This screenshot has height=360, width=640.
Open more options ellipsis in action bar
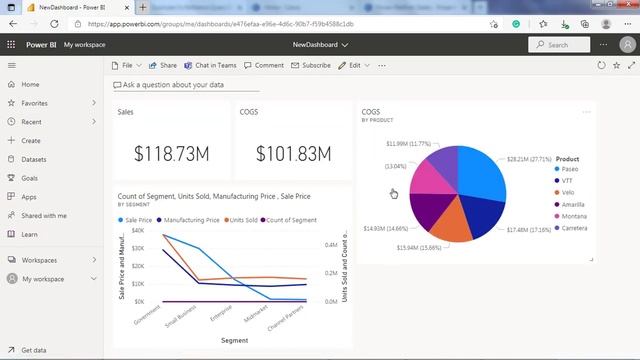(x=382, y=65)
